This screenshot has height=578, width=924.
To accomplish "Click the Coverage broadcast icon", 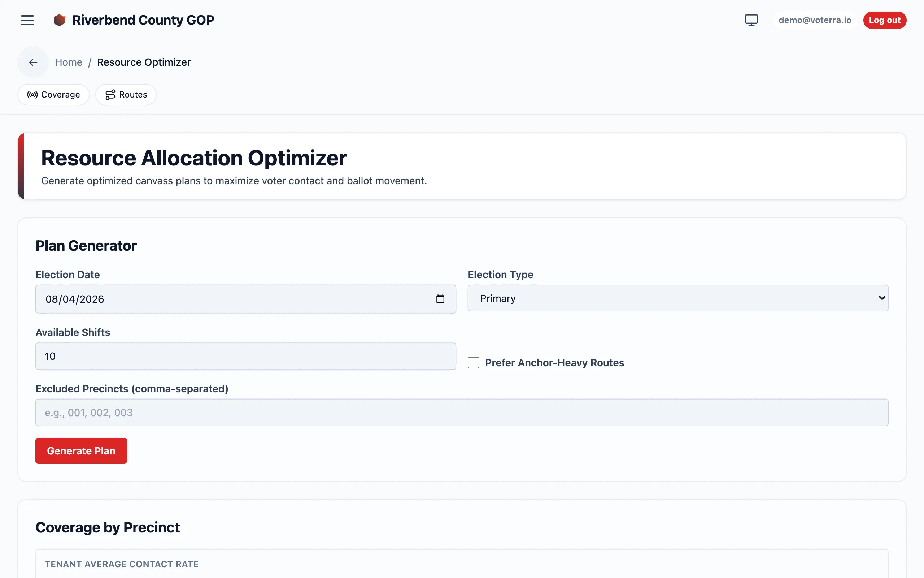I will [32, 94].
